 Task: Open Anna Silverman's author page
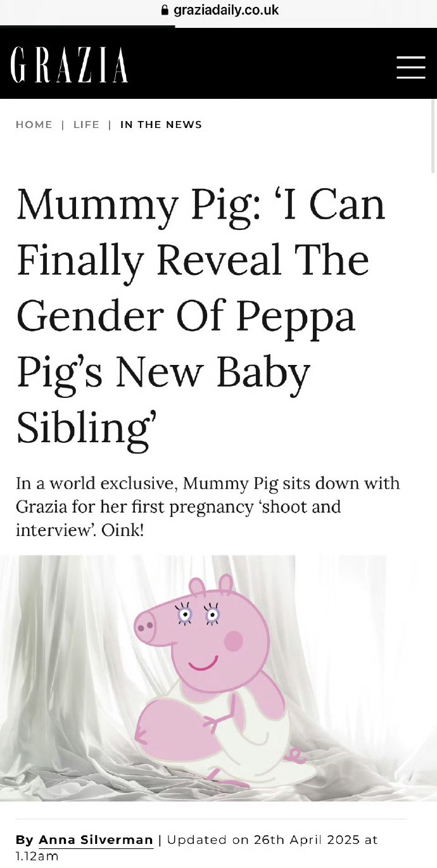pyautogui.click(x=96, y=840)
